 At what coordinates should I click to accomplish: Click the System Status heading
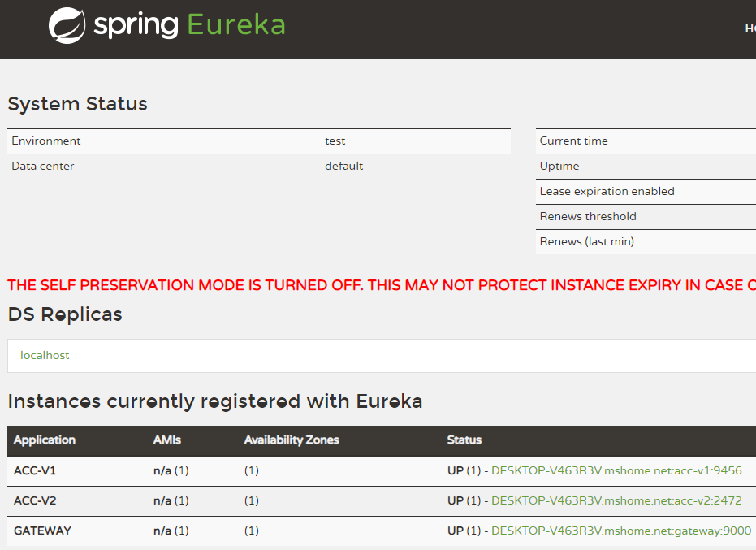tap(77, 104)
